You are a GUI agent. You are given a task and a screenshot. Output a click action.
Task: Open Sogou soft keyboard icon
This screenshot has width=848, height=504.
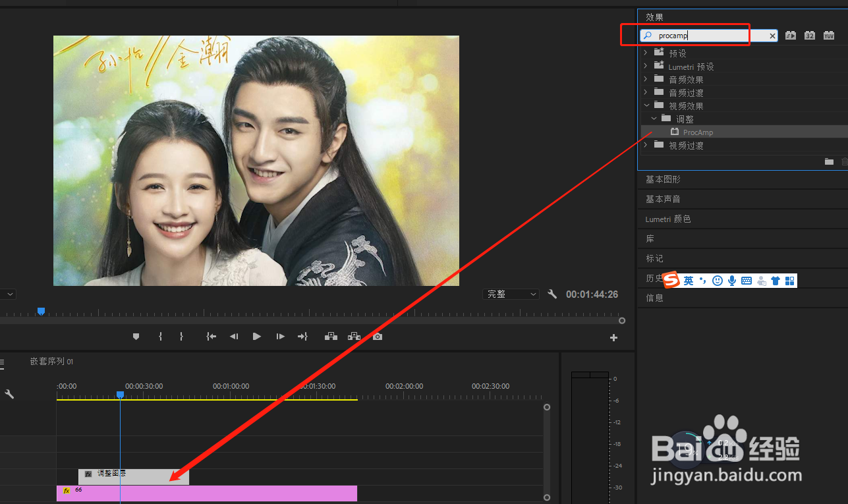[x=747, y=281]
